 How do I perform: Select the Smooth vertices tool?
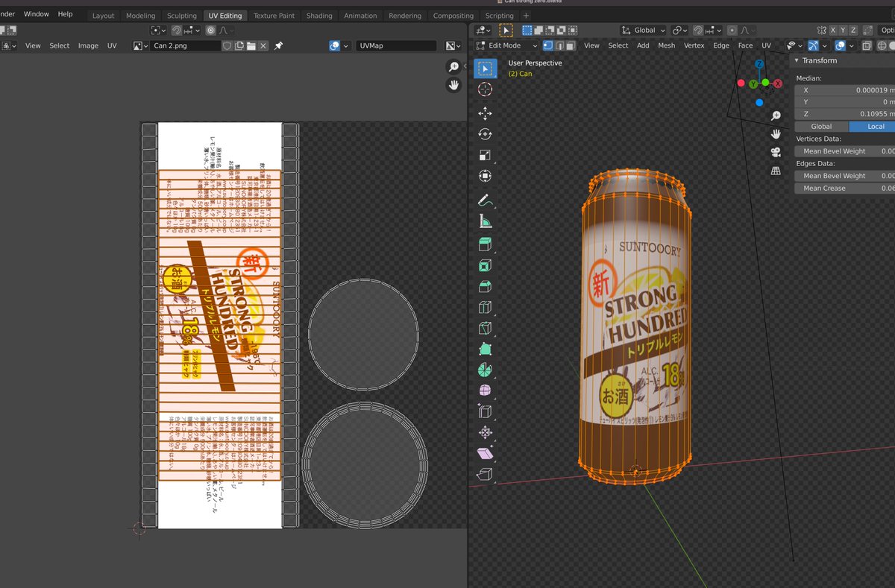485,391
